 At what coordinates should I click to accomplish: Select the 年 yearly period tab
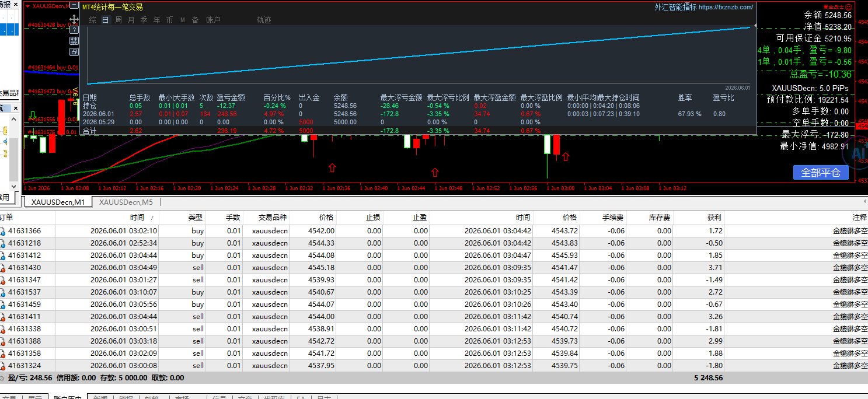tap(156, 20)
